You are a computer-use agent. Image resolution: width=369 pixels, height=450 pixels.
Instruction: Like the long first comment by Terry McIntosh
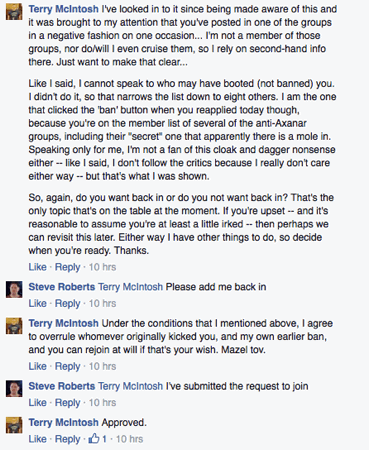click(x=37, y=267)
